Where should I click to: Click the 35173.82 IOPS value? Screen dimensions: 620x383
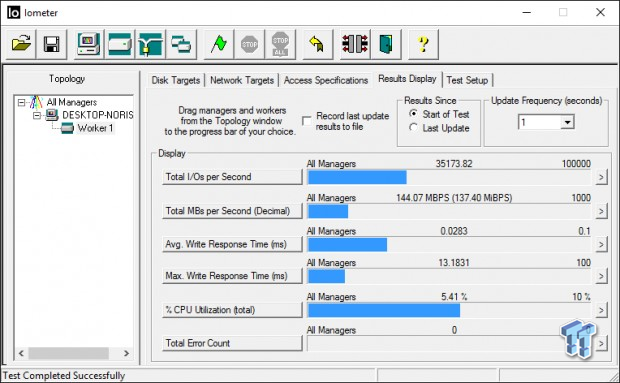(x=454, y=164)
